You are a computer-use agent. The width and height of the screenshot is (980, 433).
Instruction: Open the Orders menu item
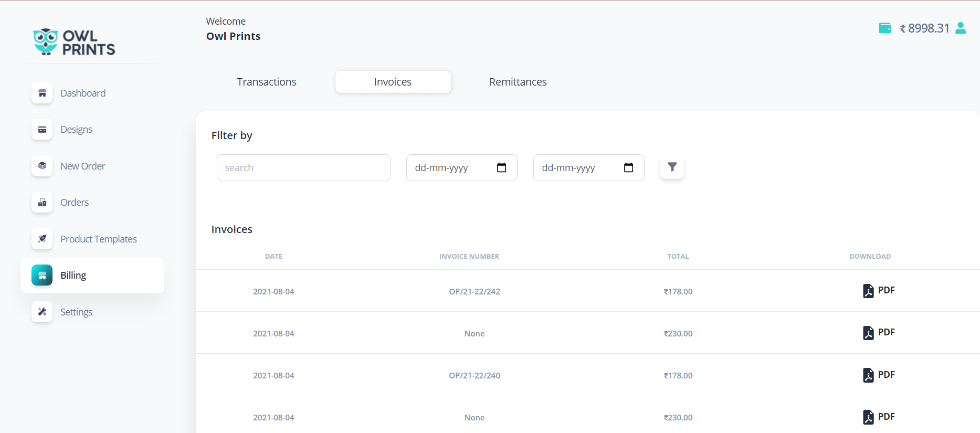(x=75, y=202)
